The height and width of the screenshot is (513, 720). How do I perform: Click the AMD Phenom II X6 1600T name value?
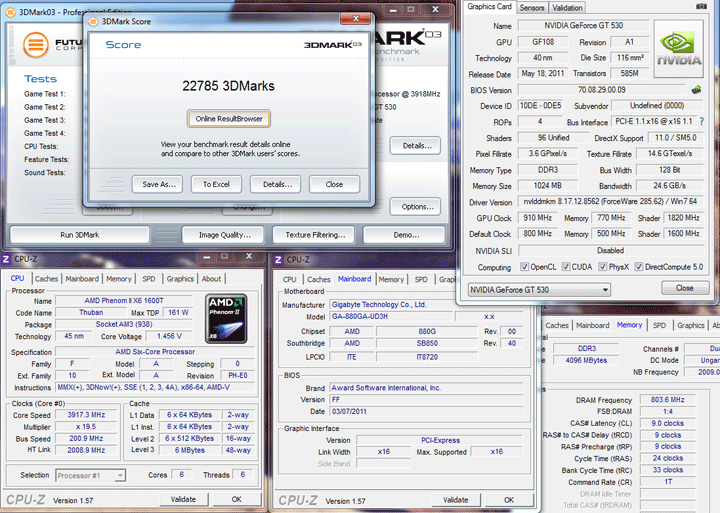(124, 300)
